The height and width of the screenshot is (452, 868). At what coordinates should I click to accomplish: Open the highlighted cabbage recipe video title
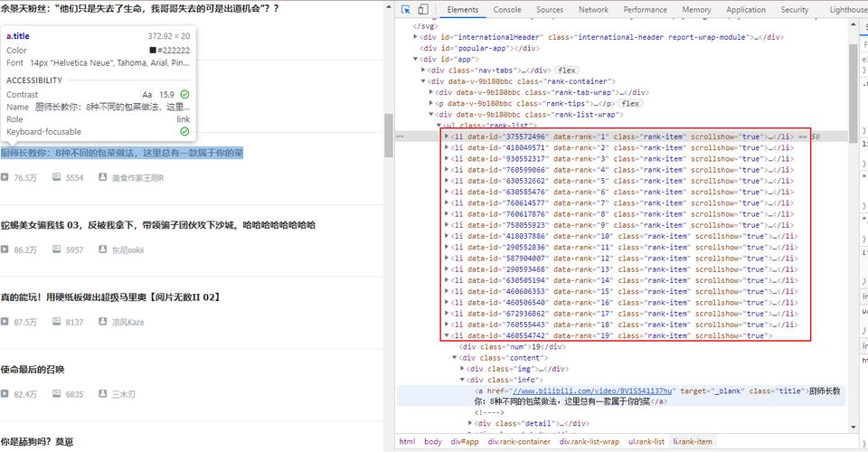pos(122,153)
